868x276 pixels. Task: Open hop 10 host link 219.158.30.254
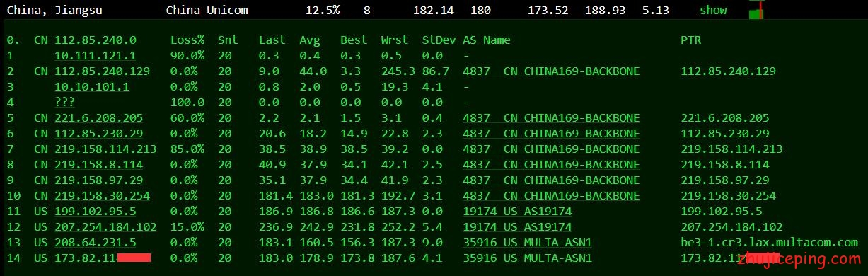coord(102,196)
